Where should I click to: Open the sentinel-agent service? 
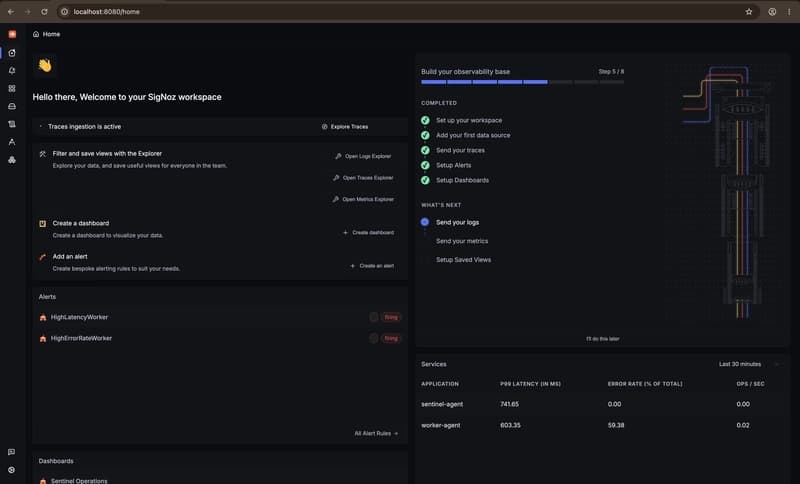(x=442, y=404)
